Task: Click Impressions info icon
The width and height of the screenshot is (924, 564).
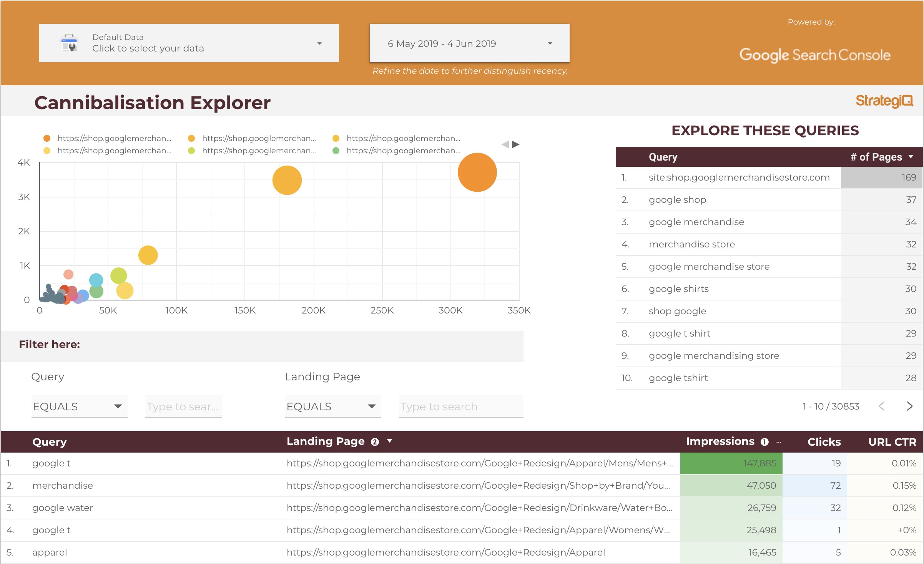Action: [764, 442]
